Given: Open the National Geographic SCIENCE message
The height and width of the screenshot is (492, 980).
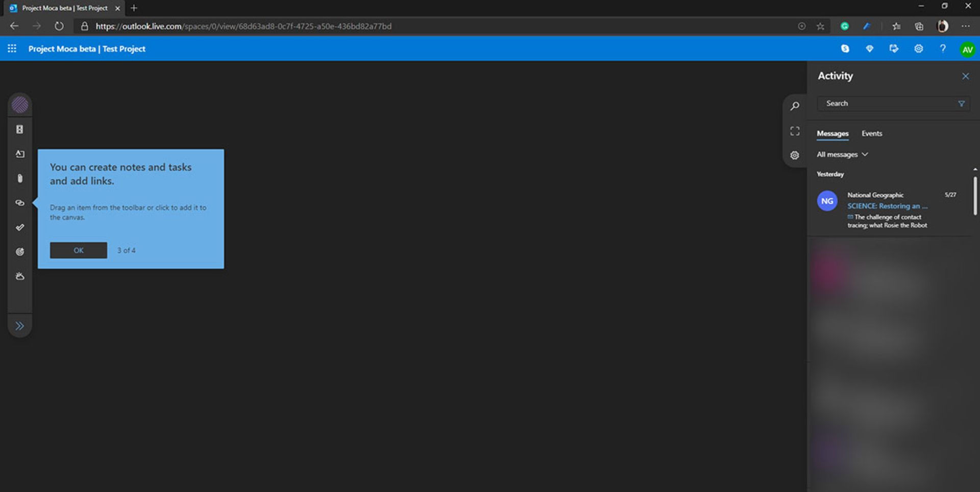Looking at the screenshot, I should click(887, 206).
